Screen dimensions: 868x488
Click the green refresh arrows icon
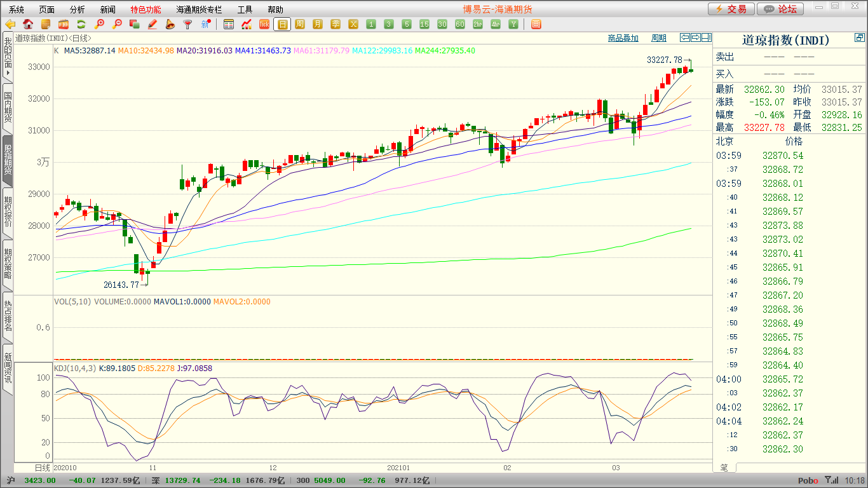point(81,24)
